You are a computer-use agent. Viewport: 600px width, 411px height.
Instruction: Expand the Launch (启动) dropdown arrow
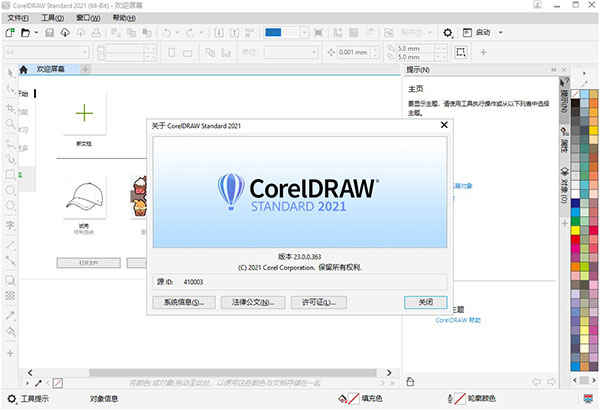501,33
